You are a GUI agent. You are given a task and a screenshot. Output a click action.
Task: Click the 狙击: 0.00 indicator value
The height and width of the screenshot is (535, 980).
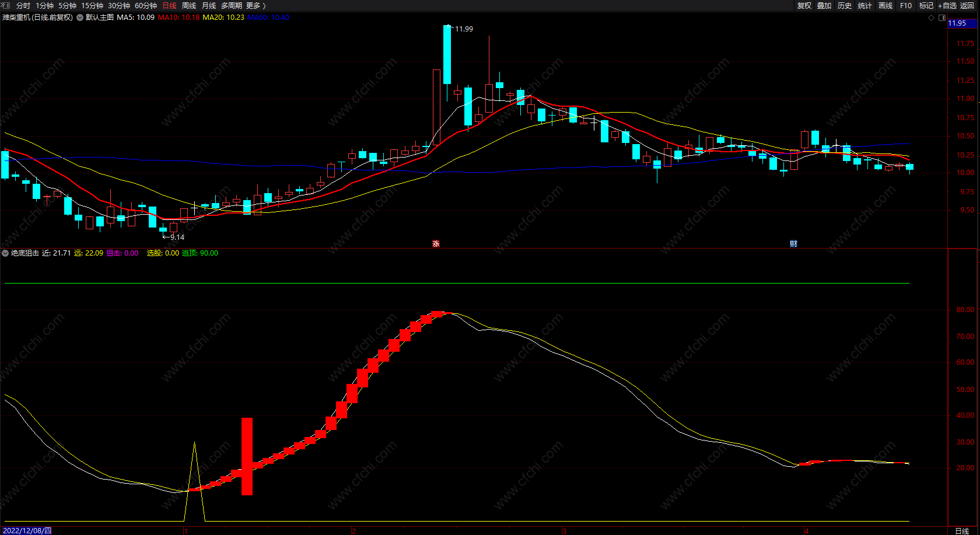(123, 253)
